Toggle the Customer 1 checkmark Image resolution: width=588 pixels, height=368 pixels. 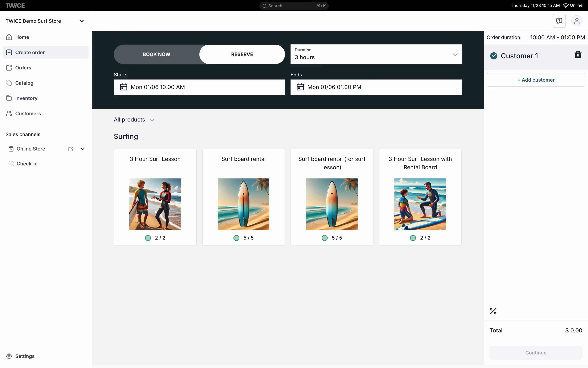[x=494, y=56]
